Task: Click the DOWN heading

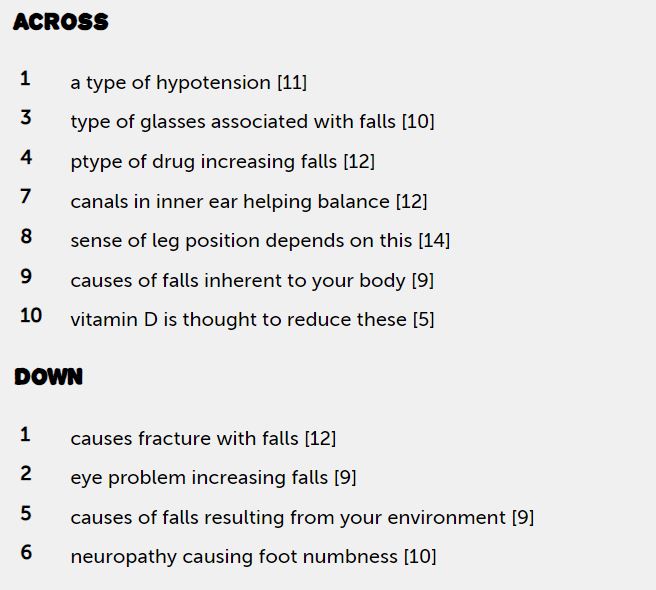Action: [x=49, y=377]
